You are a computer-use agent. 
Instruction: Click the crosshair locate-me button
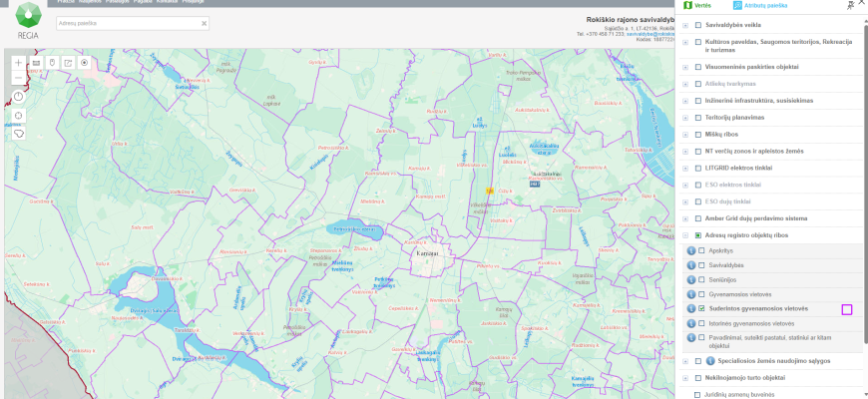(x=19, y=116)
